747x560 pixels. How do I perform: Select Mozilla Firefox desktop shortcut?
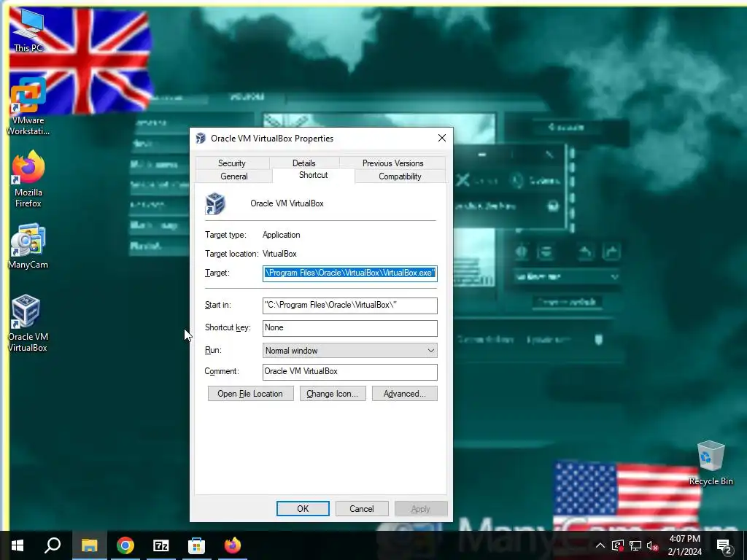tap(28, 179)
